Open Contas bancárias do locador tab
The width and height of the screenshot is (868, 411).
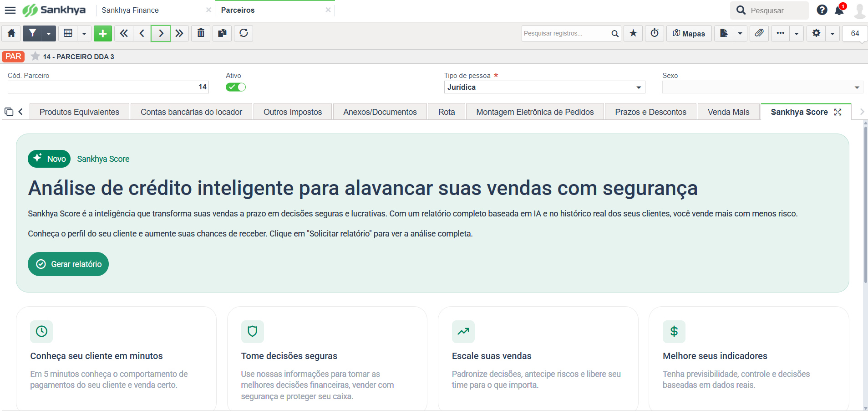(191, 112)
